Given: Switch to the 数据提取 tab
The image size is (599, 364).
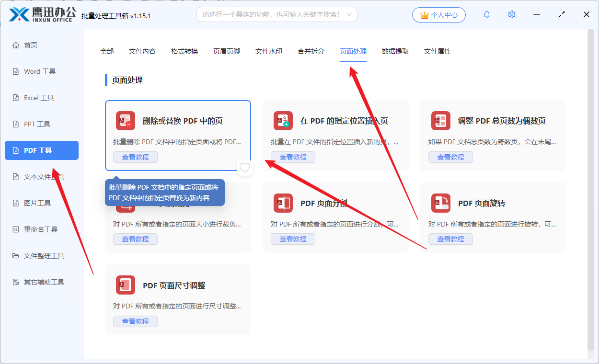Looking at the screenshot, I should click(x=395, y=51).
